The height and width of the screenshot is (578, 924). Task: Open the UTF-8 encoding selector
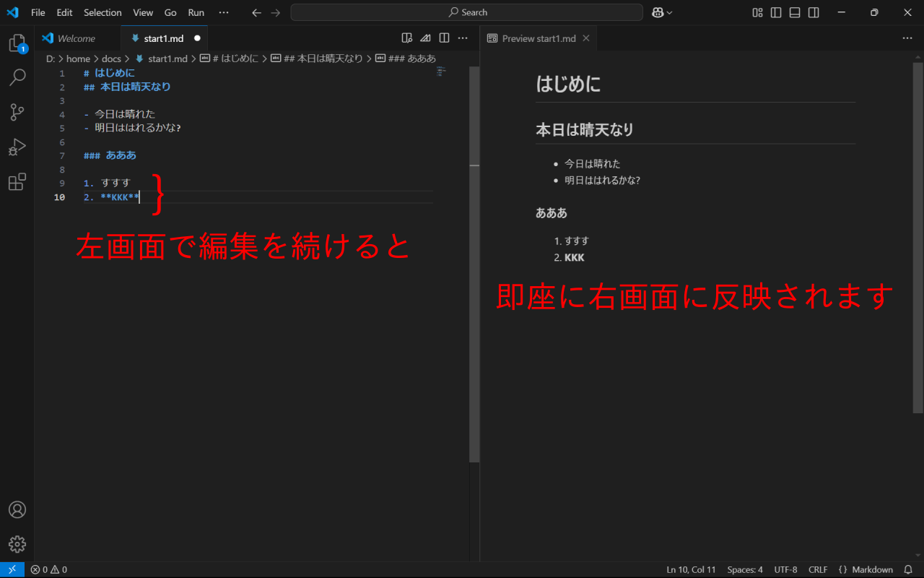785,569
